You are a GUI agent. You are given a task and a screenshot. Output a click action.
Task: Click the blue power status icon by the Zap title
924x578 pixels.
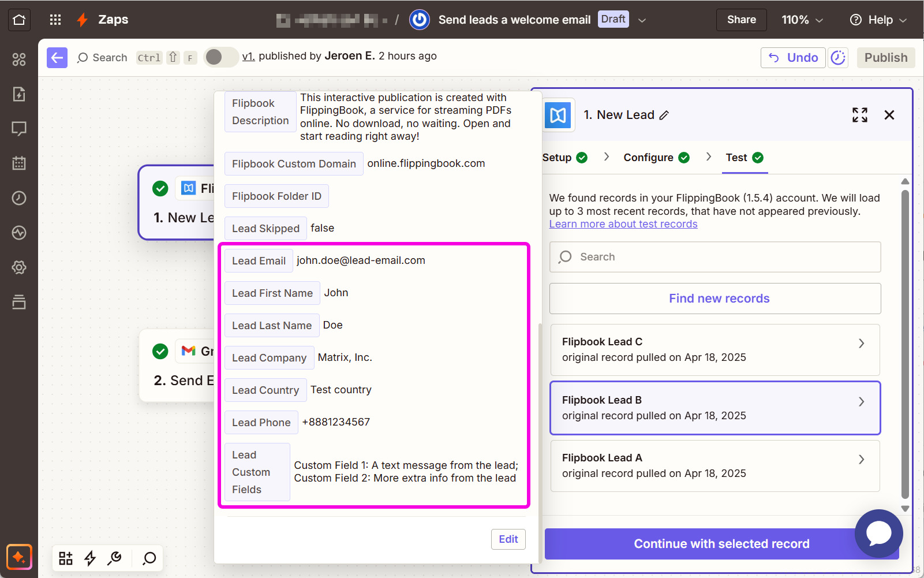point(420,20)
